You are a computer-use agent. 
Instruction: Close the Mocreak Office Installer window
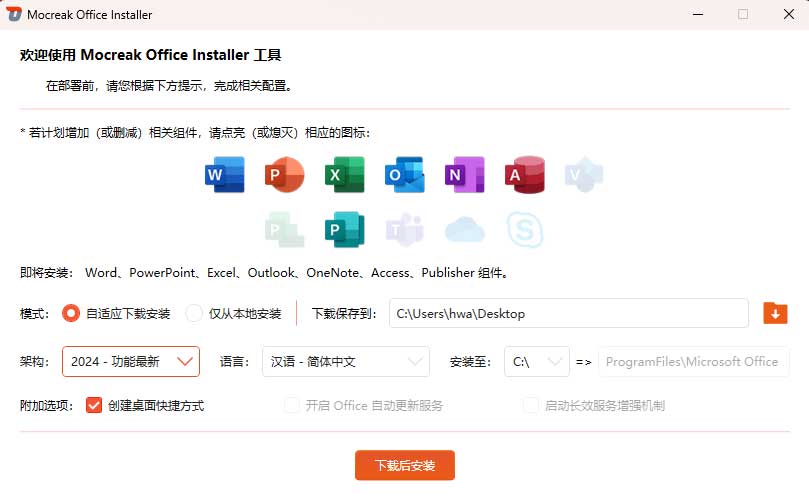pos(789,14)
